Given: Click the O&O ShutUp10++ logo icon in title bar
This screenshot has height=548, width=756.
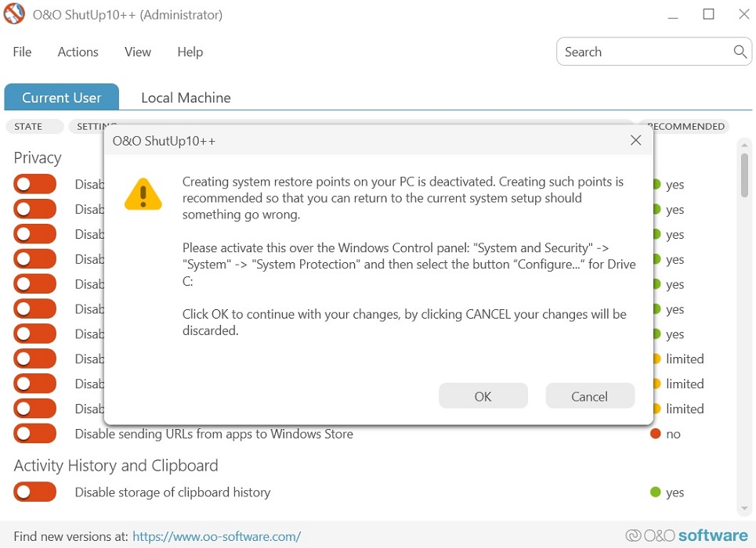Looking at the screenshot, I should pyautogui.click(x=13, y=13).
